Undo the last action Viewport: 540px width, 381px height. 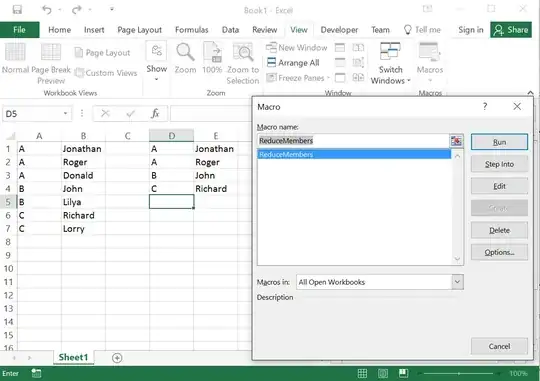(47, 10)
